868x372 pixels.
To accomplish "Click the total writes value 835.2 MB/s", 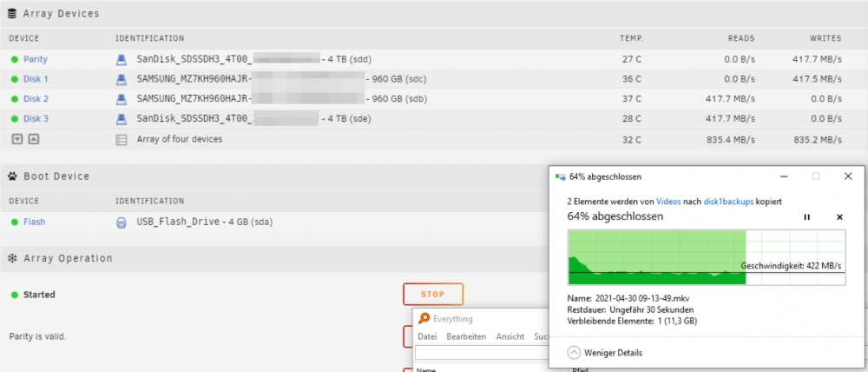I will point(817,140).
